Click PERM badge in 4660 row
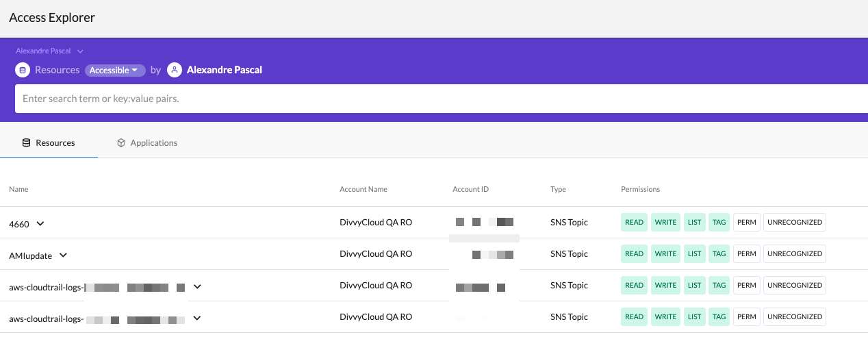Image resolution: width=868 pixels, height=337 pixels. 747,223
